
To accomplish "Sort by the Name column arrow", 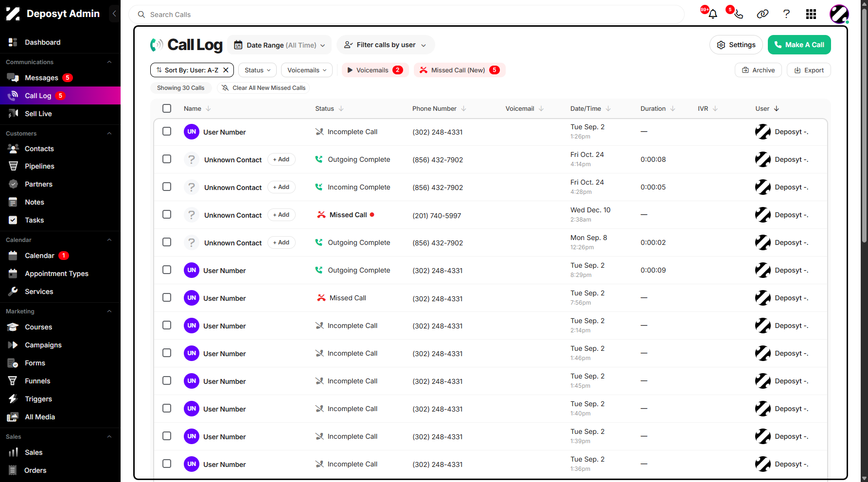I will [x=208, y=108].
